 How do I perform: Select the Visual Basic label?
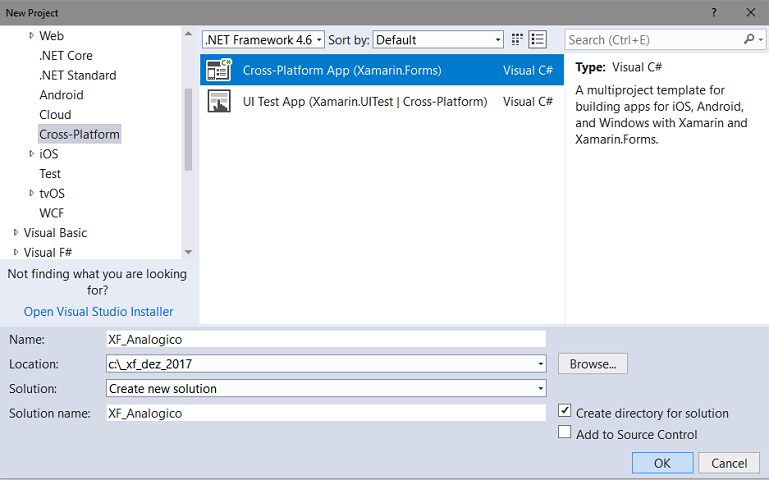pyautogui.click(x=55, y=232)
